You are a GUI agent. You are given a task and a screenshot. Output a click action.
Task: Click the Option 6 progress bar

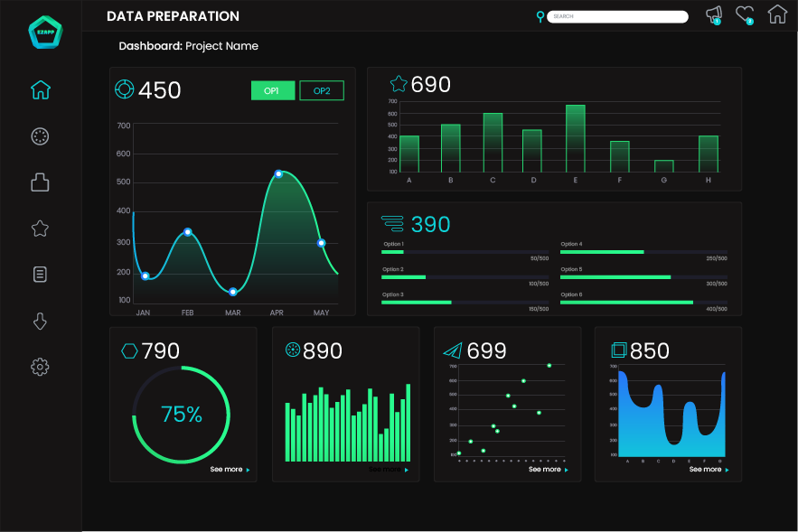643,303
